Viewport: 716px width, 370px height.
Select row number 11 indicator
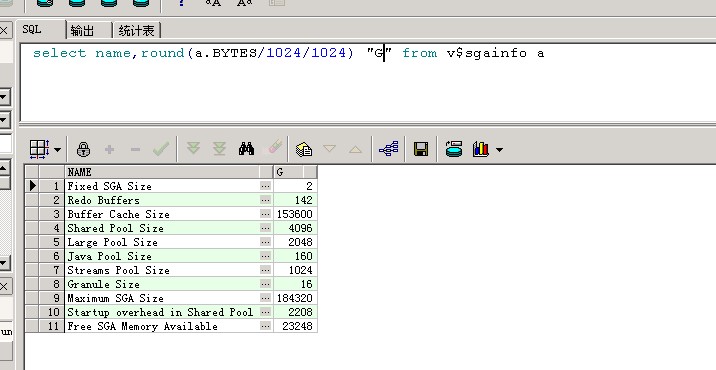52,326
